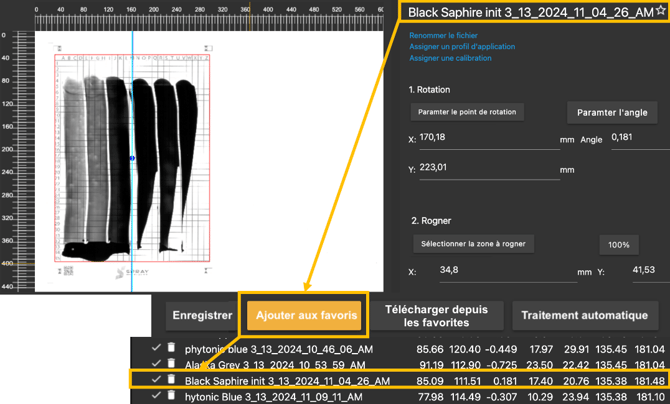Click the rotation Angle input field
The height and width of the screenshot is (404, 670).
[x=637, y=138]
